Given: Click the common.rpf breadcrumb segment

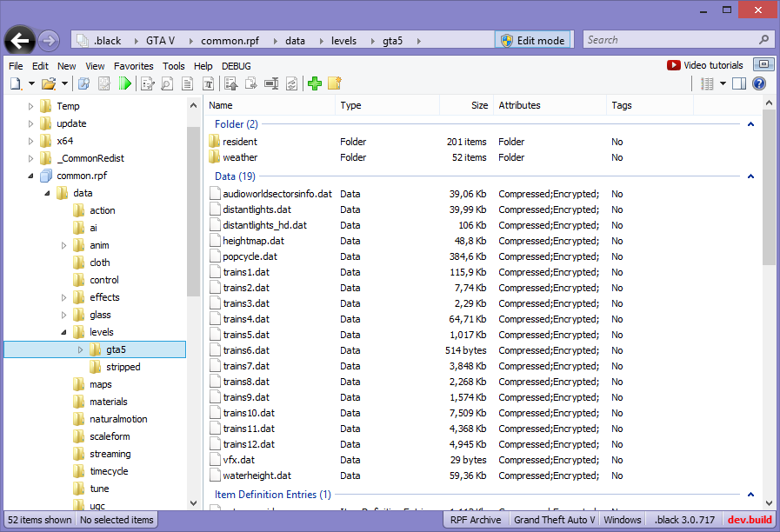Looking at the screenshot, I should 230,41.
